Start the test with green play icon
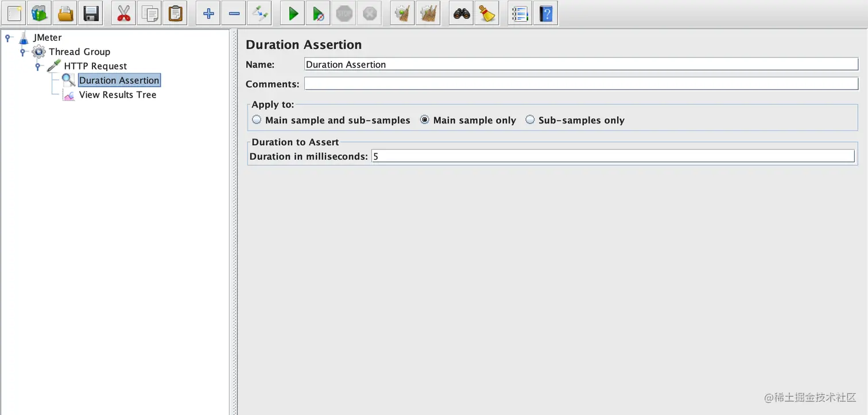868x415 pixels. (293, 13)
